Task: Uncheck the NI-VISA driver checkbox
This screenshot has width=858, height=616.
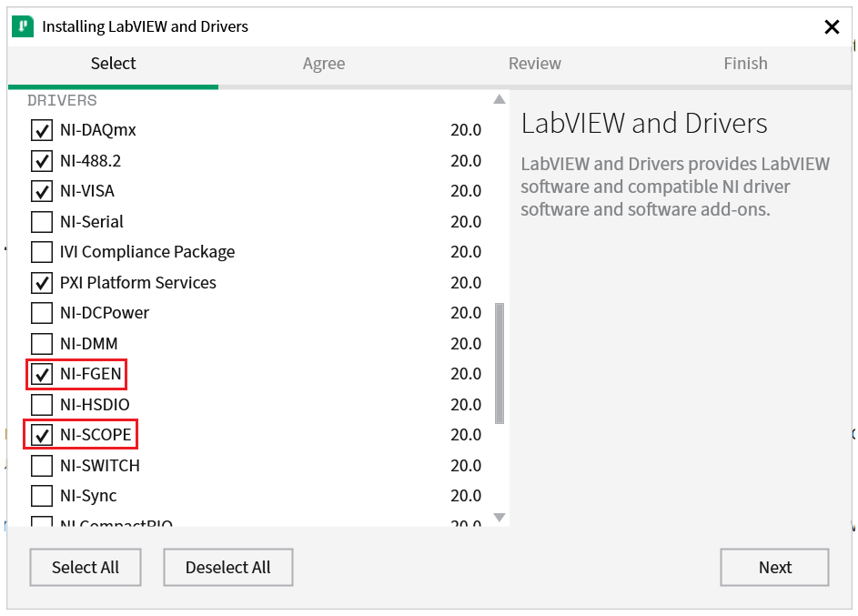Action: click(42, 191)
